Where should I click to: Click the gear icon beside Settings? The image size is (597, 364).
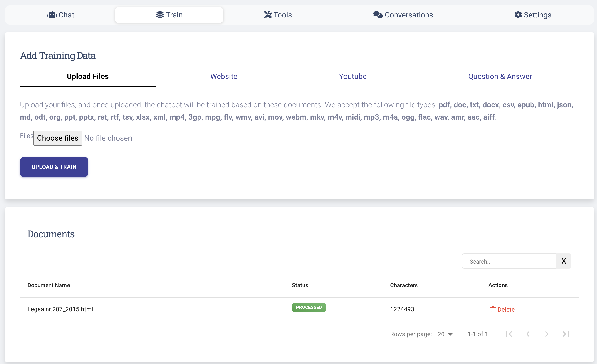518,15
